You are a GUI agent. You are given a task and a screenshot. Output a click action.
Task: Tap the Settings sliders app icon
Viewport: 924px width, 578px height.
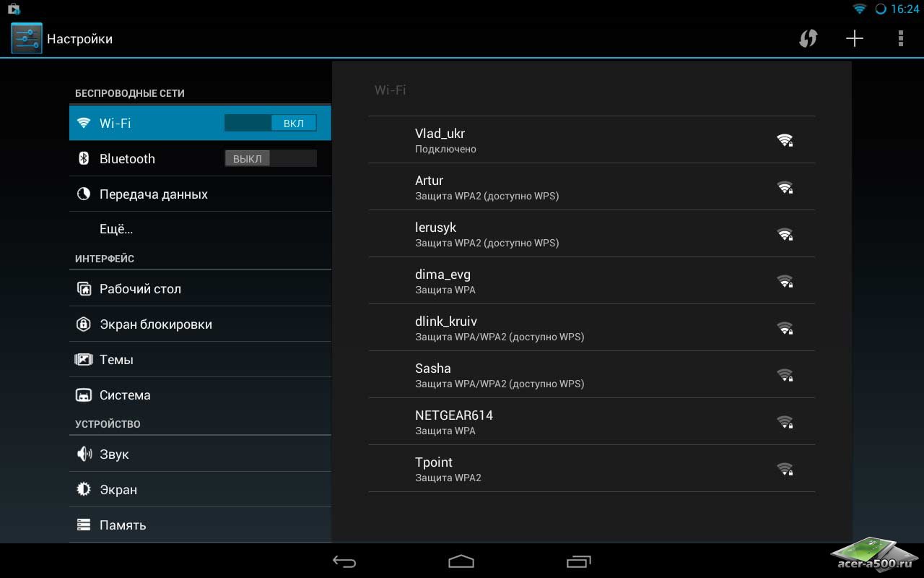click(x=27, y=38)
